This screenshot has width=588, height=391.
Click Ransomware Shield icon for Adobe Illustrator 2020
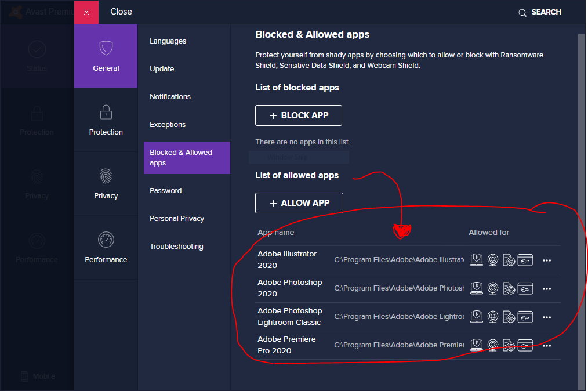tap(477, 260)
